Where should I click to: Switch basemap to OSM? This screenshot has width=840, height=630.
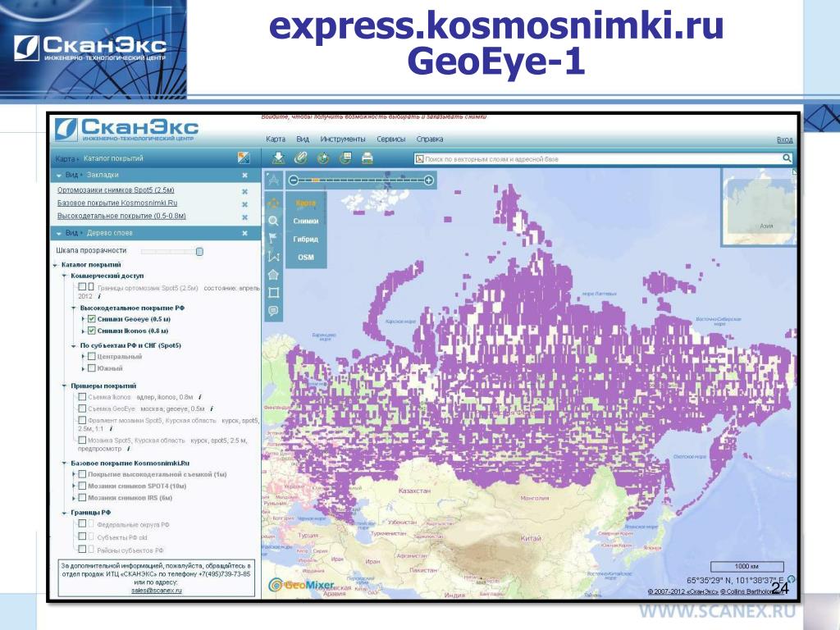tap(306, 257)
